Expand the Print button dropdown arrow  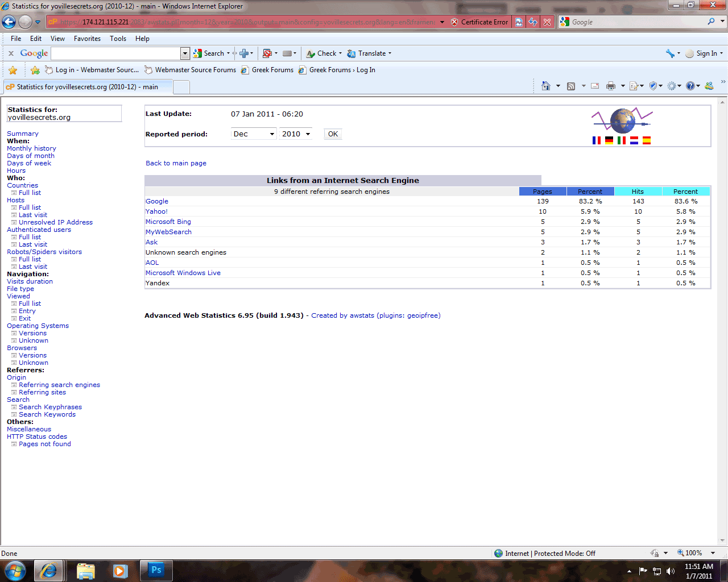(623, 86)
